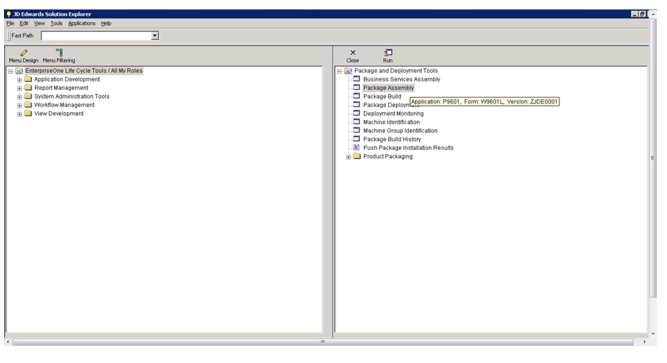
Task: Open Menu Design tool
Action: click(x=23, y=56)
